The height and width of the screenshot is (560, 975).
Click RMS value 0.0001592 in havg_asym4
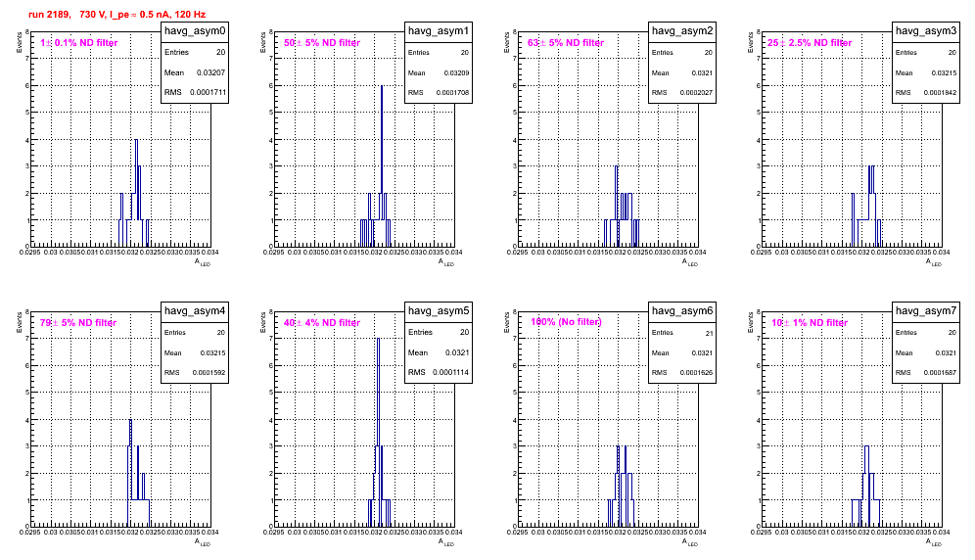coord(209,373)
